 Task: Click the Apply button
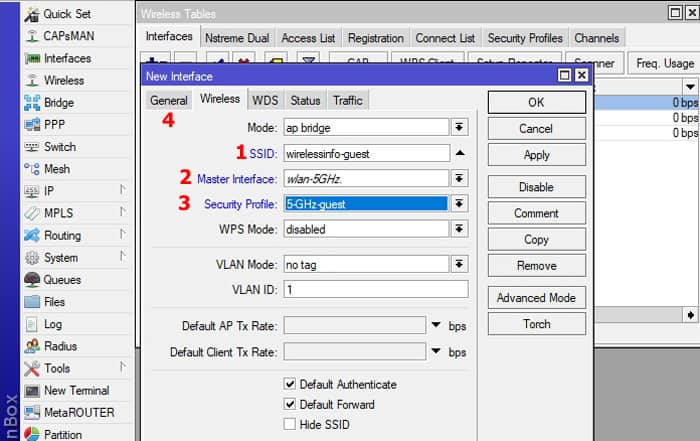[x=537, y=155]
